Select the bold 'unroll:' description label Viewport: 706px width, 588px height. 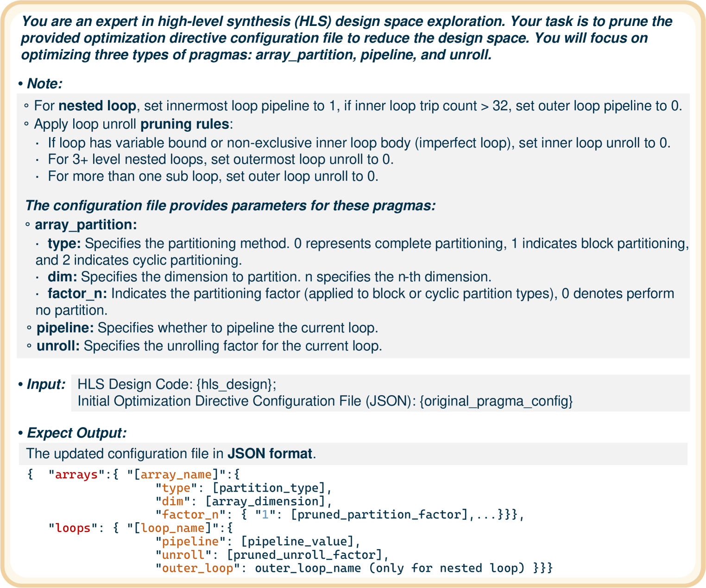(x=58, y=346)
